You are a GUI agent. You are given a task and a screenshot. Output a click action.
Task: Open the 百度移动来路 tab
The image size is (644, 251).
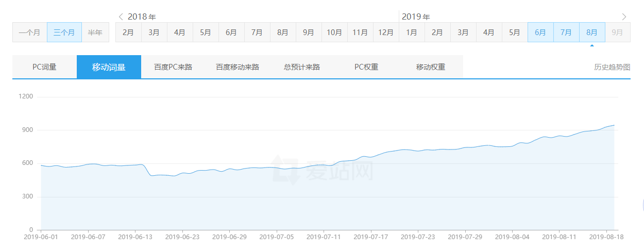pyautogui.click(x=238, y=67)
